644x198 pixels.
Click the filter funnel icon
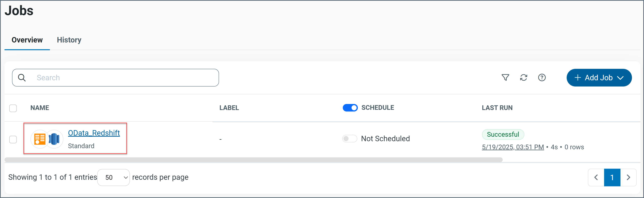pyautogui.click(x=505, y=78)
